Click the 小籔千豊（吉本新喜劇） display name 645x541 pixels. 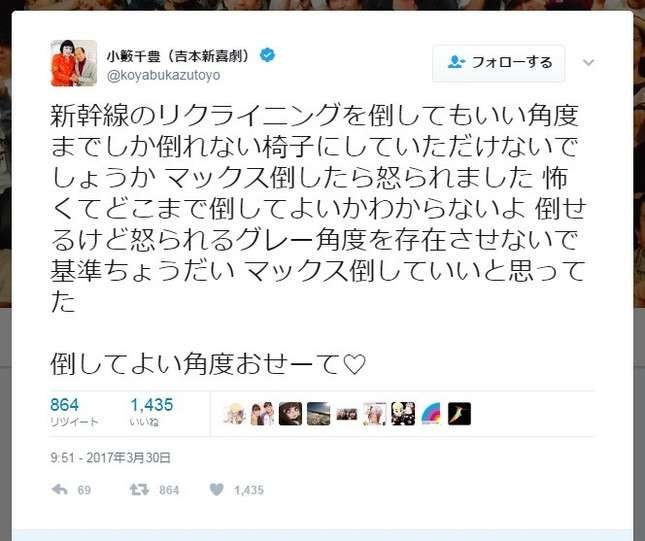[179, 56]
